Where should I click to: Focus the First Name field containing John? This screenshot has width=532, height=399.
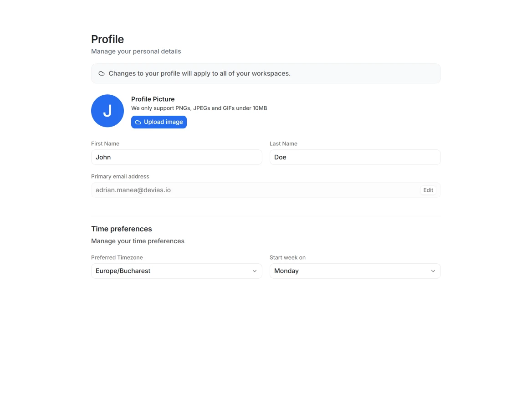tap(176, 157)
